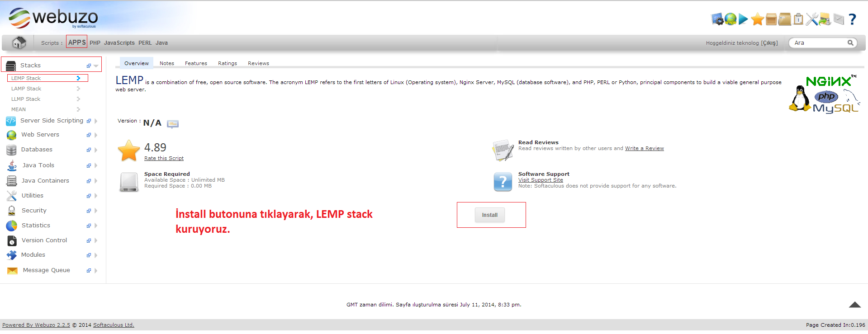Open the Softaculous Ltd. footer link

click(114, 325)
